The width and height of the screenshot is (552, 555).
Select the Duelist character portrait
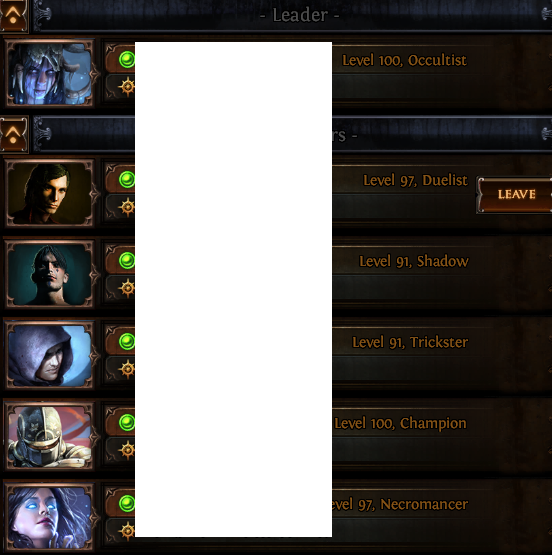click(x=50, y=194)
